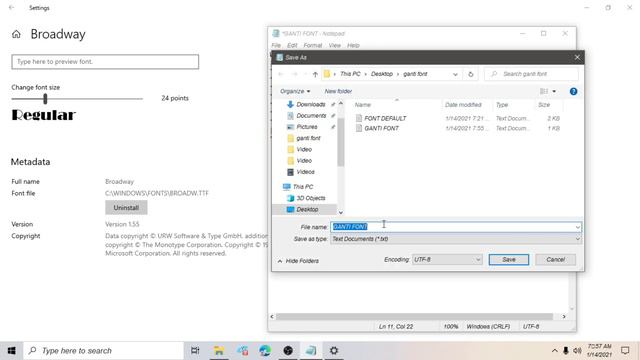Select the GANTI FONT file
Viewport: 640px width, 360px height.
[x=381, y=128]
